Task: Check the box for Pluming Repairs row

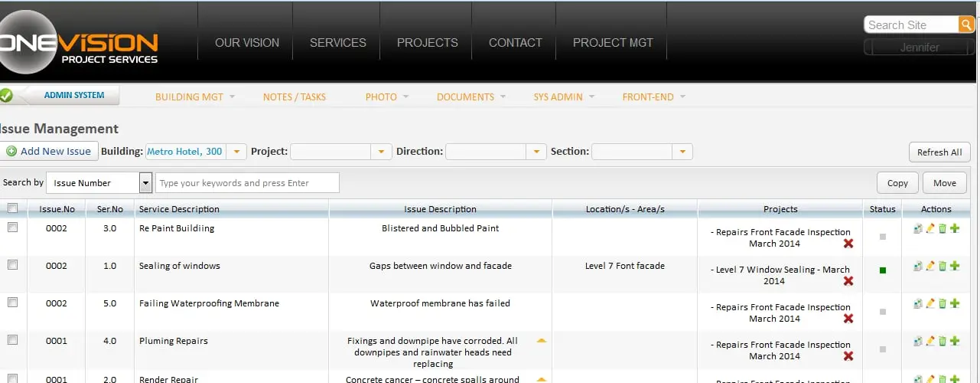Action: (12, 340)
